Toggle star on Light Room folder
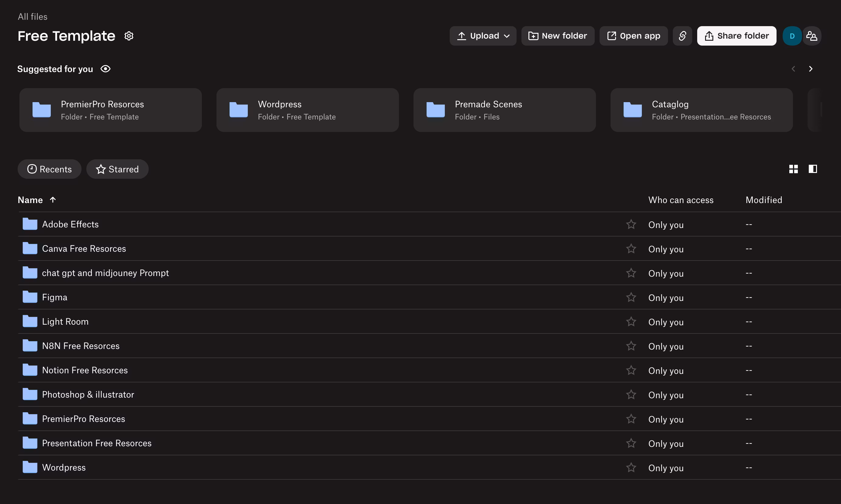Image resolution: width=841 pixels, height=504 pixels. coord(631,321)
